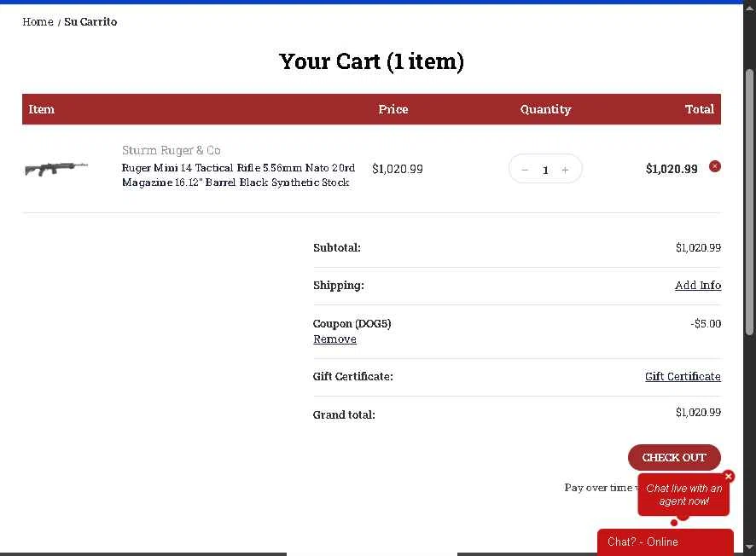Click the coupon discount -$5.00
Screen dimensions: 756x556
[706, 323]
